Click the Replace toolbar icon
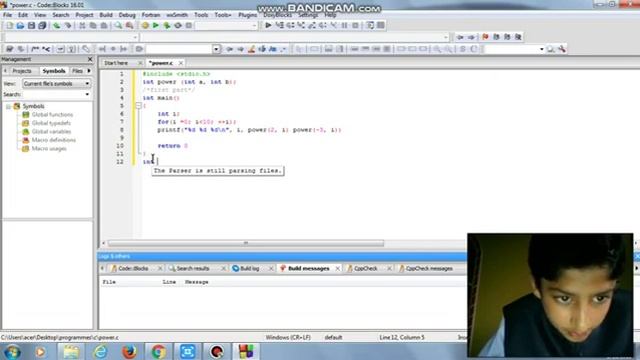The image size is (640, 360). pyautogui.click(x=129, y=25)
